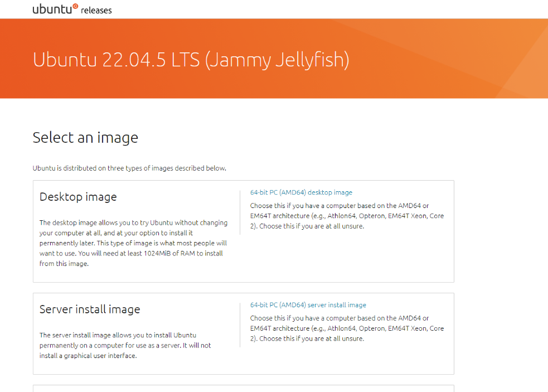Click the AMD64 description under the desktop image link

(x=347, y=216)
